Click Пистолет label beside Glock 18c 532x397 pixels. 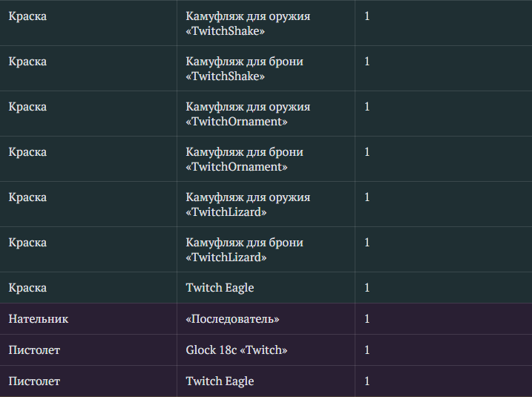click(34, 350)
